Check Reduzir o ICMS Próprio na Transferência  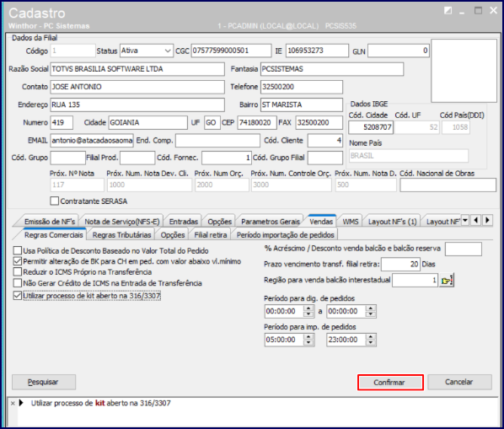pos(18,272)
